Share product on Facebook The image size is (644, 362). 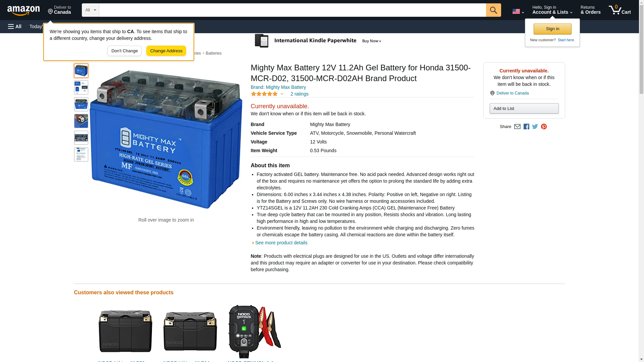pos(526,127)
